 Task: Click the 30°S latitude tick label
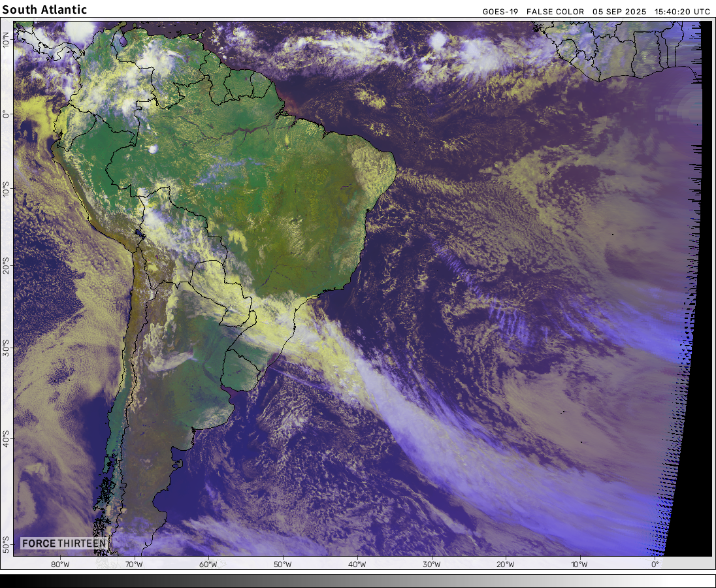tap(5, 345)
